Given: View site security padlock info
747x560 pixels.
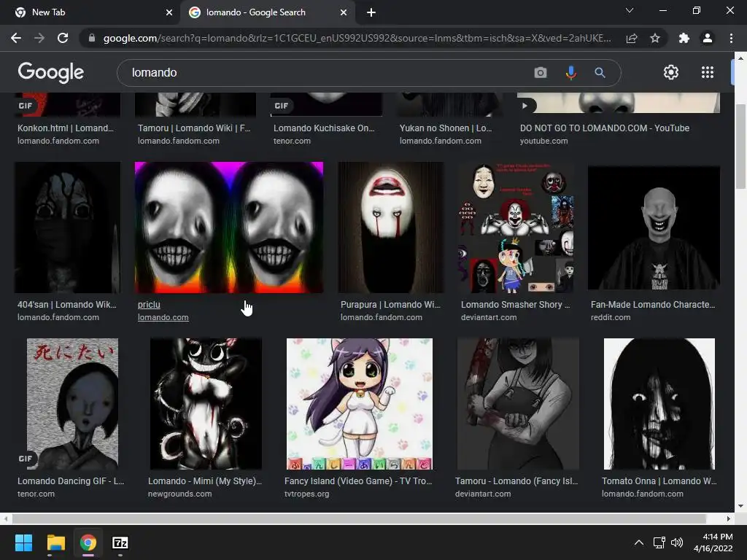Looking at the screenshot, I should click(x=92, y=38).
